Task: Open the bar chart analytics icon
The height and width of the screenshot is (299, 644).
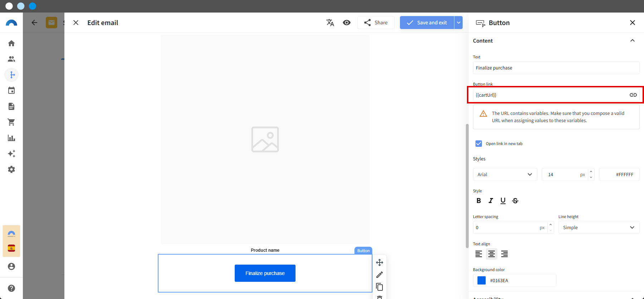Action: (11, 138)
